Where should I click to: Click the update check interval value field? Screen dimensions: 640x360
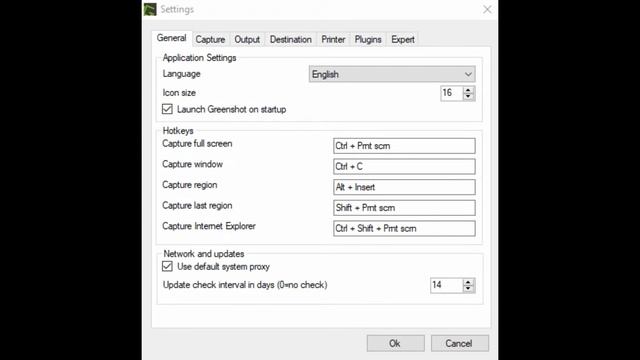click(447, 285)
